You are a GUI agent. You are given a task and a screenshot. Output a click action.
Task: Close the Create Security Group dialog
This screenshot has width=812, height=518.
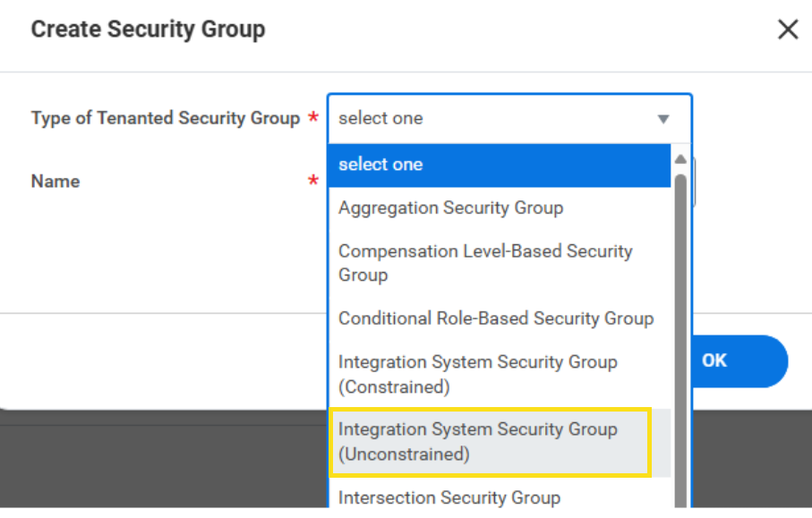coord(787,29)
